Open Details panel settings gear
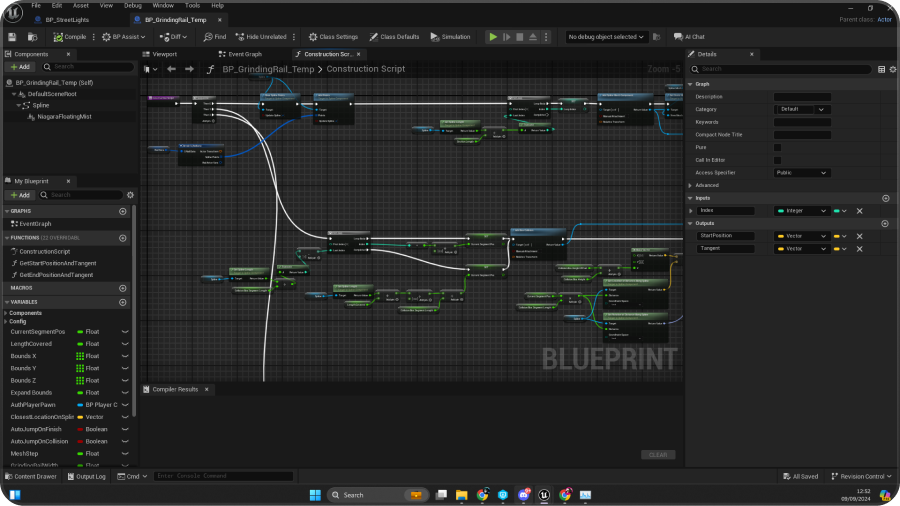Image resolution: width=900 pixels, height=506 pixels. [893, 69]
